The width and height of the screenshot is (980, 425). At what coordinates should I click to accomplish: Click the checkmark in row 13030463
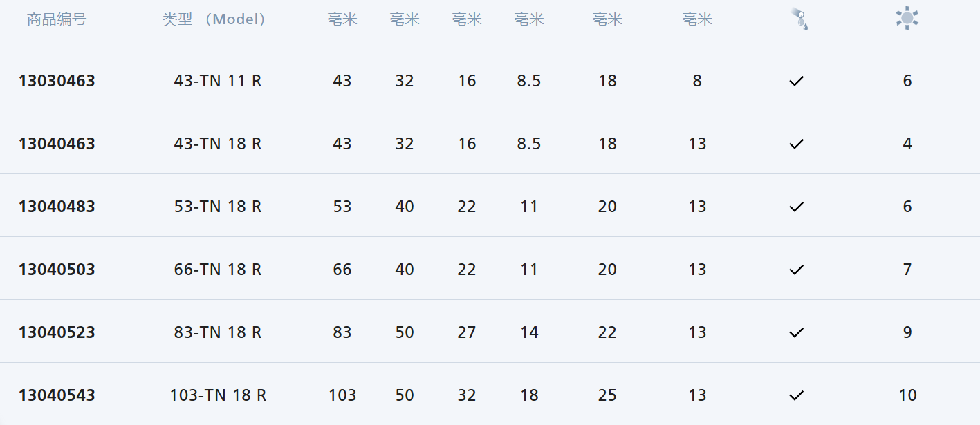797,82
